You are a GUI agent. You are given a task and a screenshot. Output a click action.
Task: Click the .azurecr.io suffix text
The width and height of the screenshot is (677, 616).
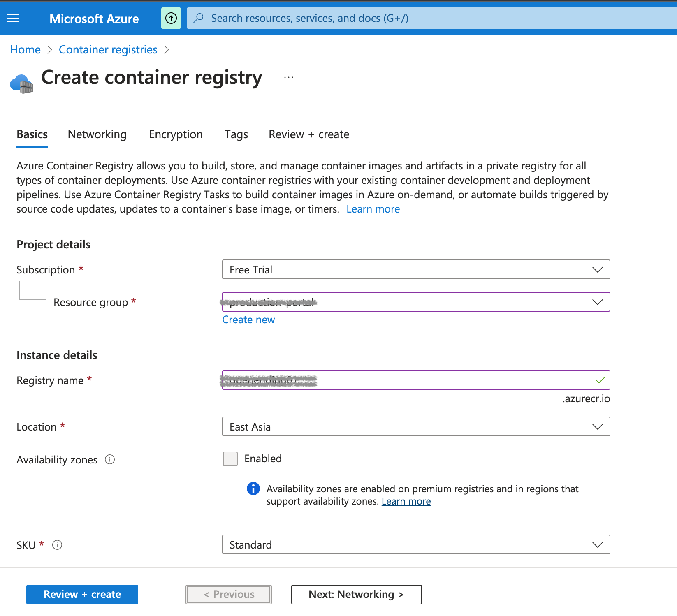pyautogui.click(x=586, y=398)
